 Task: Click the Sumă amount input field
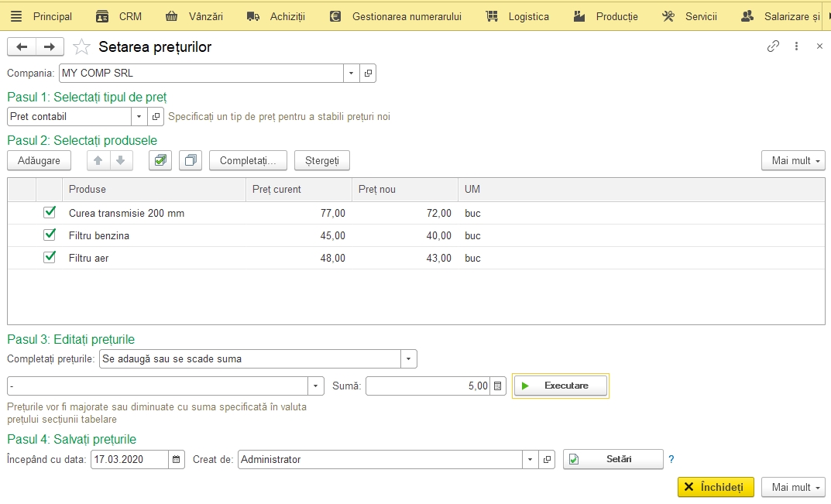428,386
